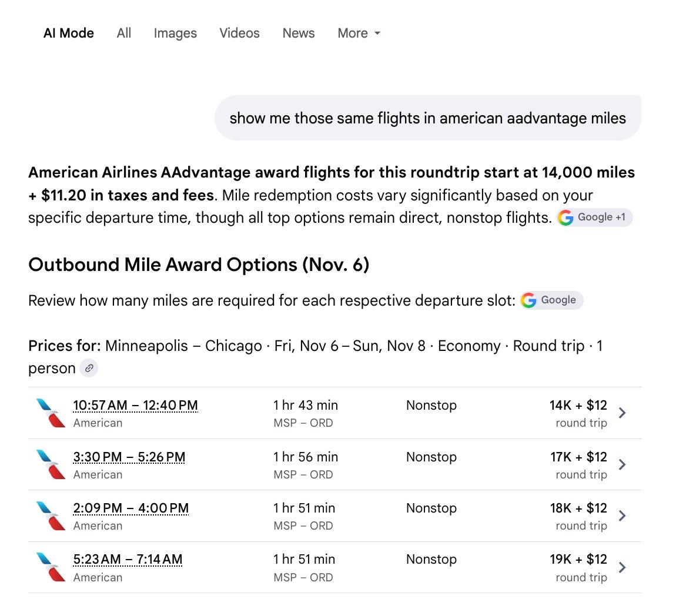This screenshot has height=616, width=676.
Task: Switch to the Images tab
Action: pyautogui.click(x=175, y=33)
